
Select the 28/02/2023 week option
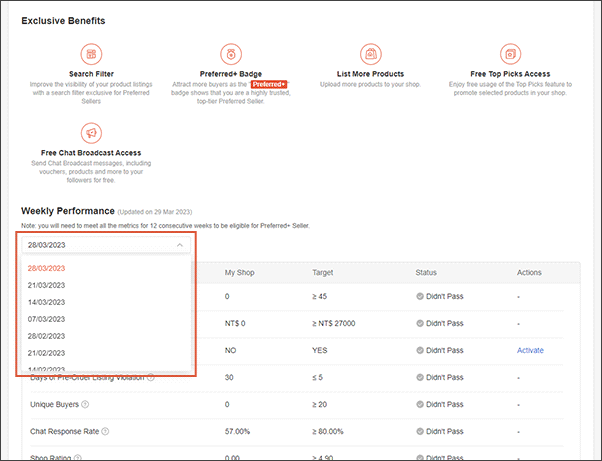click(x=47, y=336)
